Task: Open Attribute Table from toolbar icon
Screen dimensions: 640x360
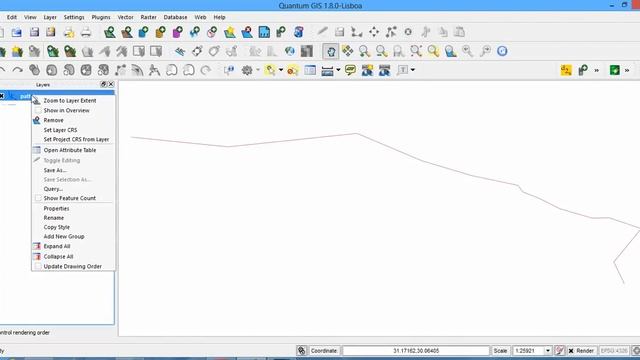Action: tap(310, 70)
